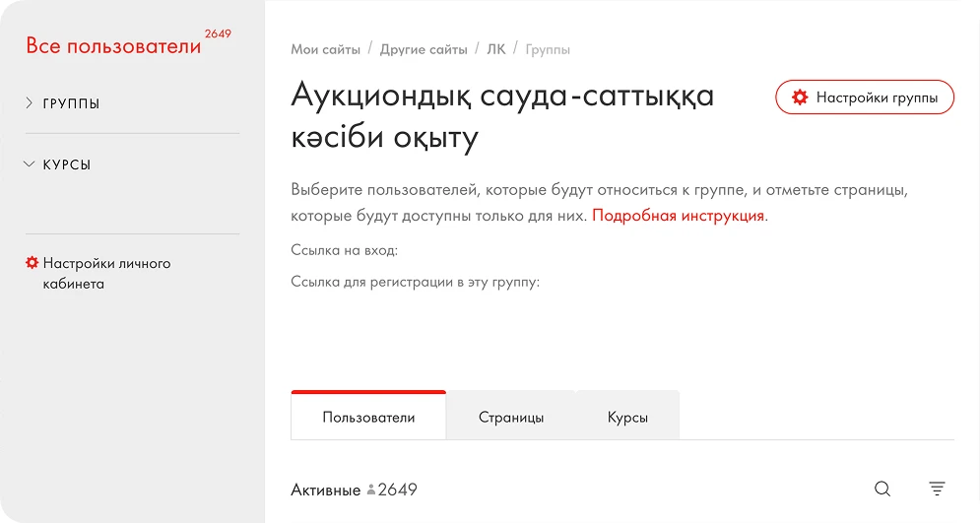This screenshot has width=980, height=523.
Task: Click the ГРУППЫ sidebar label
Action: point(71,103)
